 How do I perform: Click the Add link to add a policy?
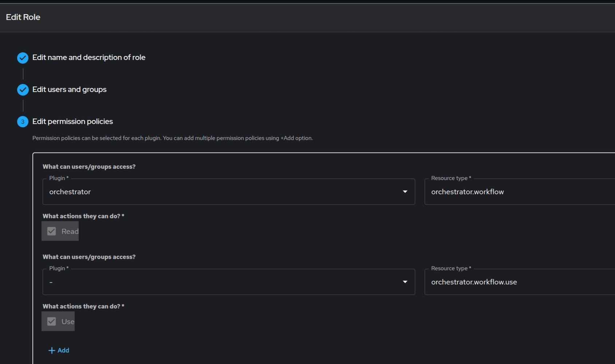[x=63, y=350]
